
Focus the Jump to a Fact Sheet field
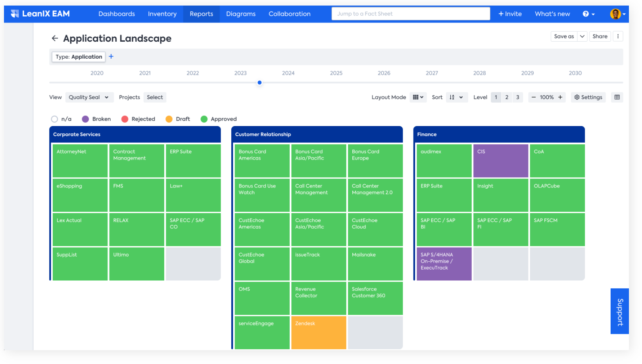411,13
